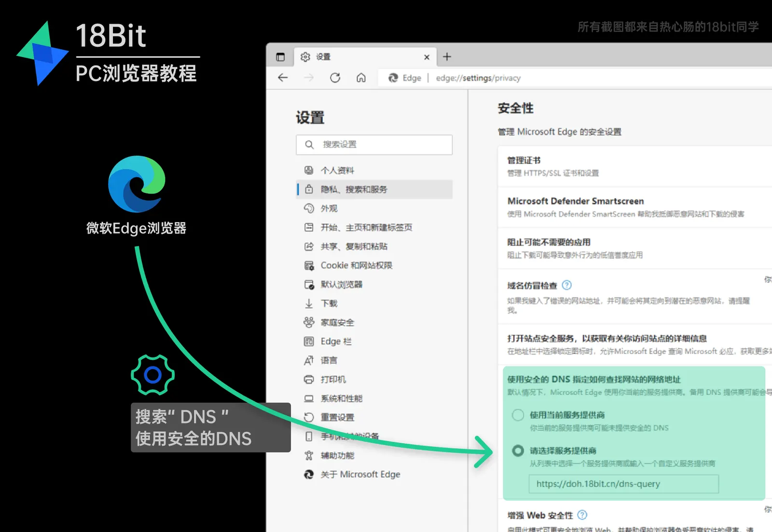
Task: Click the Microsoft Defender Smartscreen row
Action: pos(635,207)
